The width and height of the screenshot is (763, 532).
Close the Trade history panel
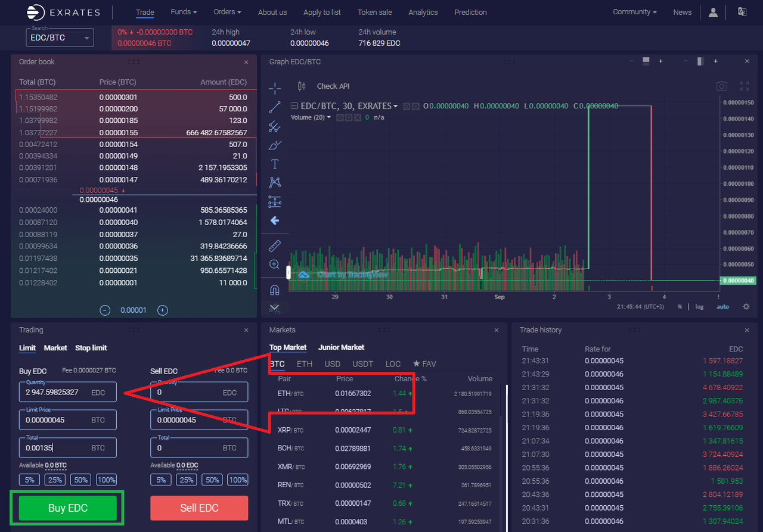click(x=747, y=330)
